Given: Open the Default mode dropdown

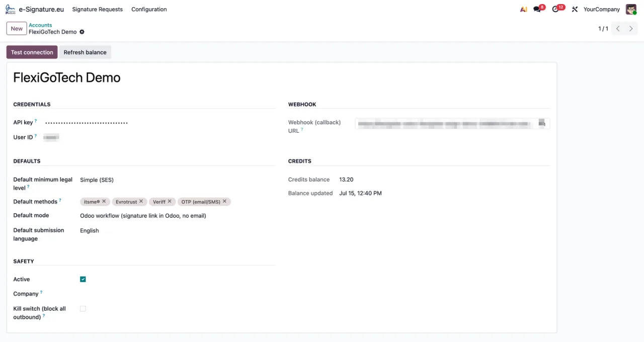Looking at the screenshot, I should point(177,216).
